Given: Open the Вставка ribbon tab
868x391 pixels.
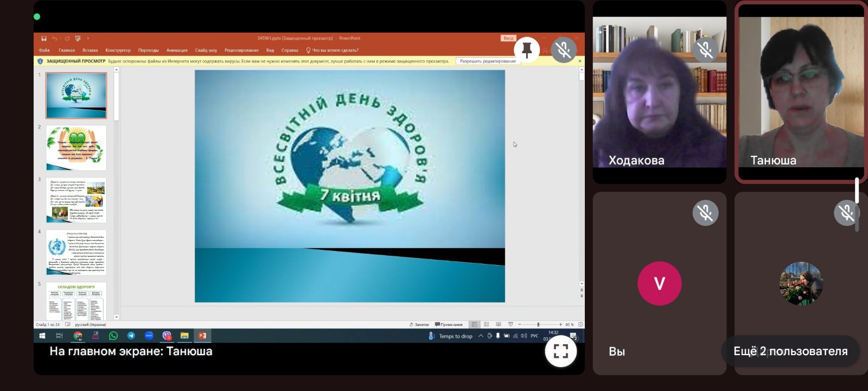Looking at the screenshot, I should 90,50.
